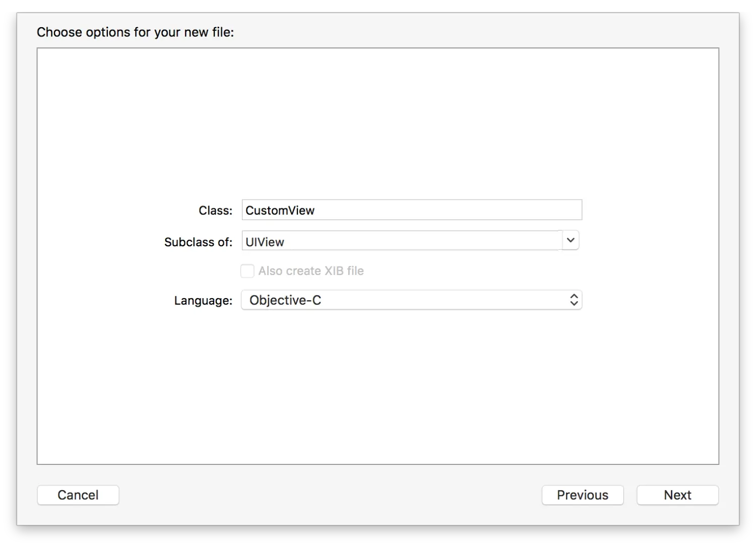Select the 'Subclass of:' label
This screenshot has width=756, height=546.
click(199, 242)
